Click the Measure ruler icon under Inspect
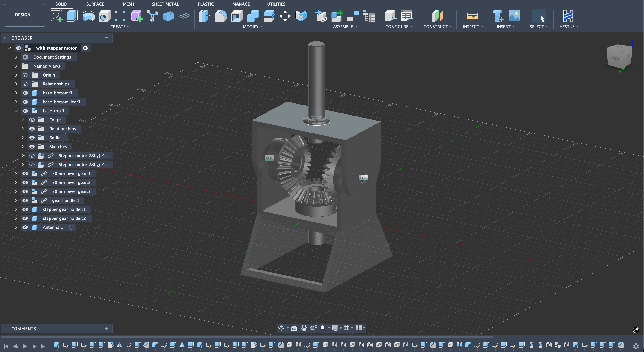Screen dimensions: 644x352 click(472, 16)
